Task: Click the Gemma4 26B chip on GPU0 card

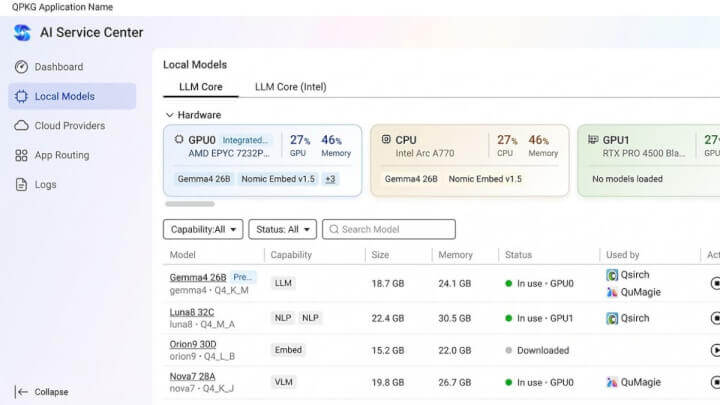Action: [x=204, y=179]
